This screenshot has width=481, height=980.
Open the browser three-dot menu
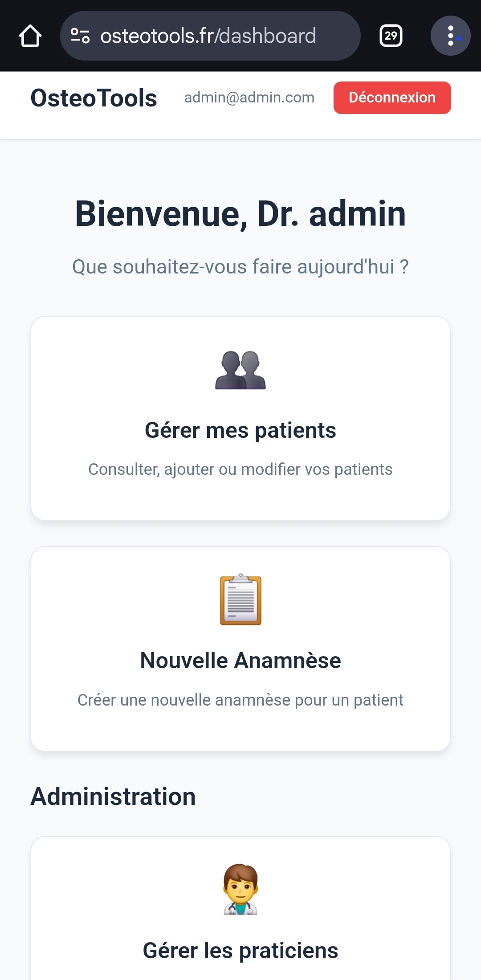coord(450,36)
